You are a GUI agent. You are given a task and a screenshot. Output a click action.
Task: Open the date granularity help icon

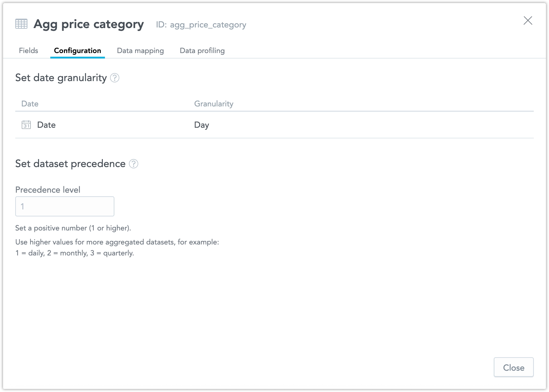pos(115,78)
